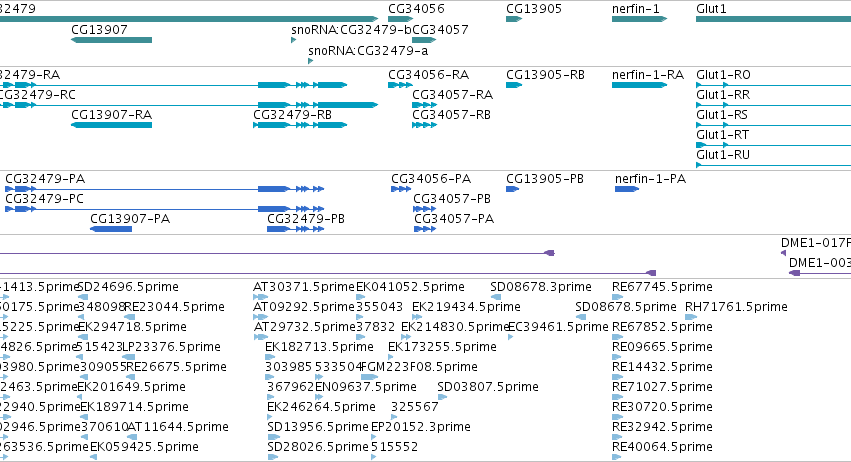Click transcript CG13907-RA label
Screen dimensions: 851x462
[x=111, y=115]
